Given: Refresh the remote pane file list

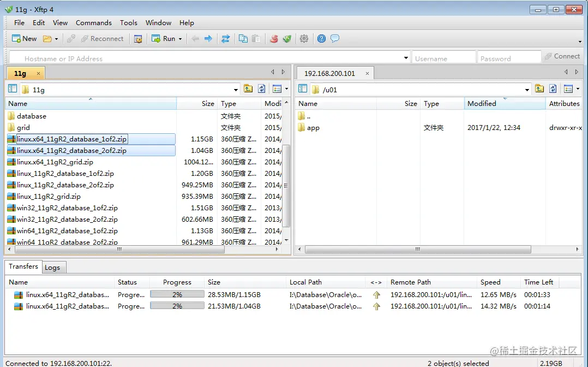Looking at the screenshot, I should (x=553, y=89).
